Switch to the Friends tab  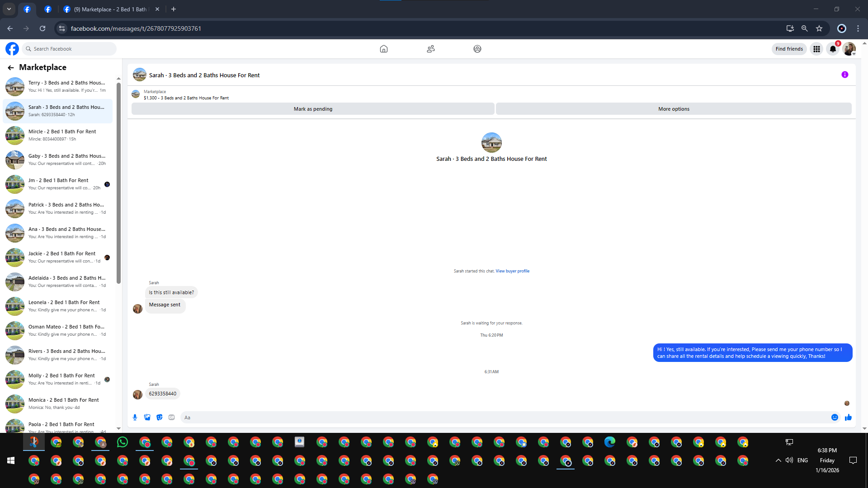pos(430,49)
